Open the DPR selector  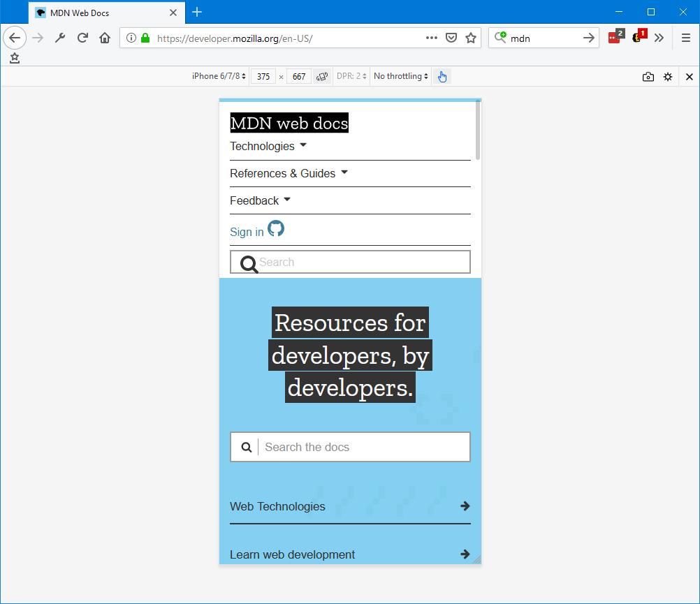351,76
